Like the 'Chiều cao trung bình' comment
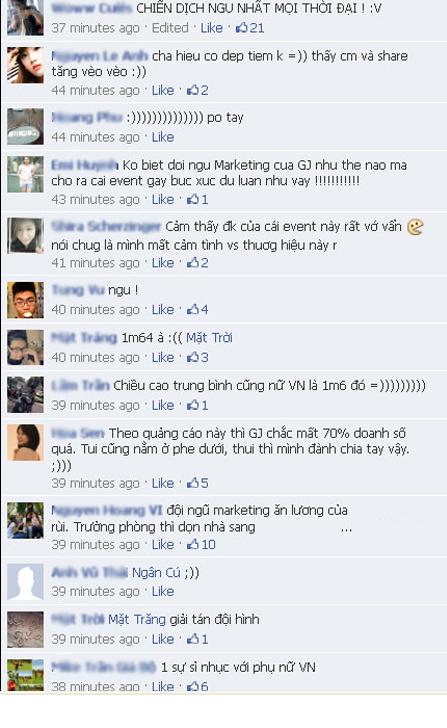 (163, 405)
